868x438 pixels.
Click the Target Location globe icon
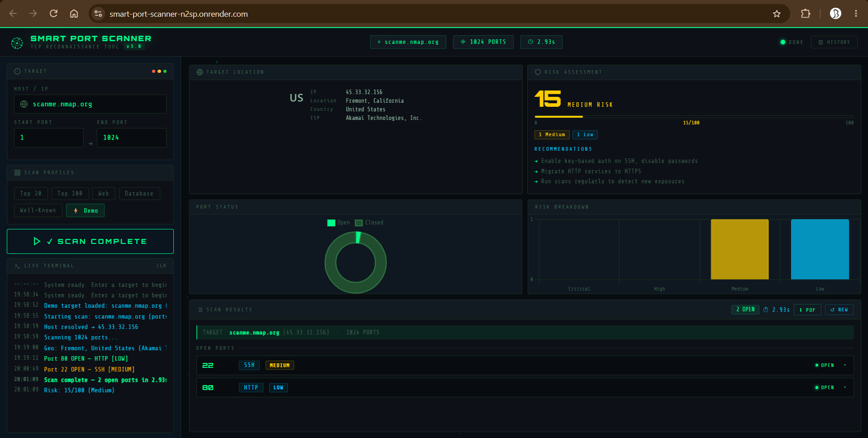click(200, 72)
